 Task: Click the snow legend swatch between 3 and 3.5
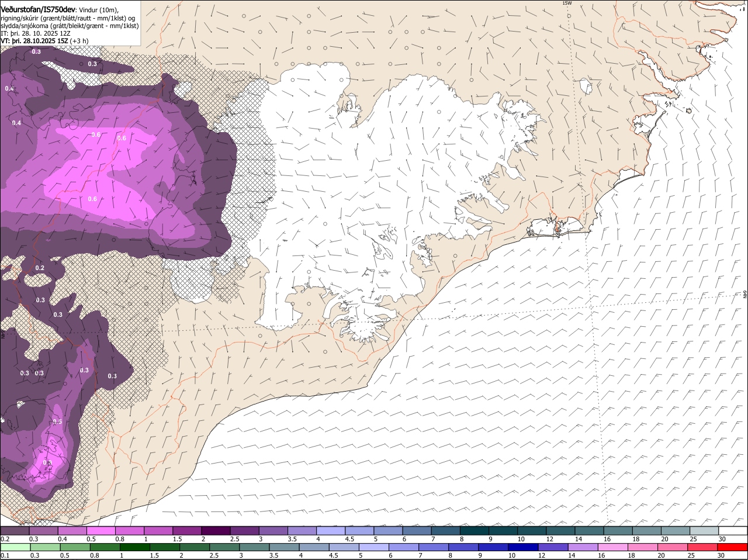coord(273,531)
